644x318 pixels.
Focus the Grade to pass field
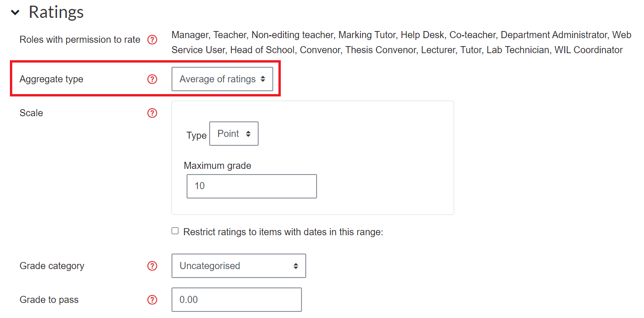(236, 300)
